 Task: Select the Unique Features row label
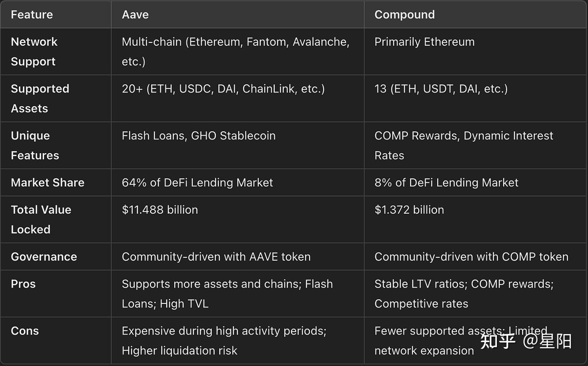pos(35,146)
